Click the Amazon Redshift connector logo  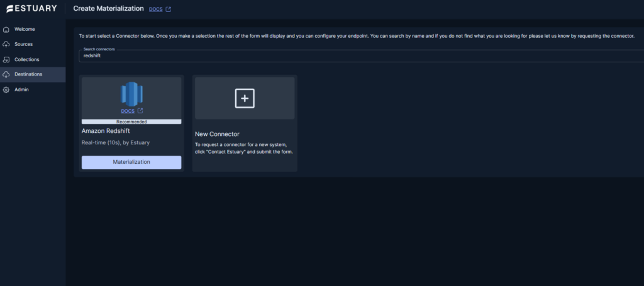[131, 94]
